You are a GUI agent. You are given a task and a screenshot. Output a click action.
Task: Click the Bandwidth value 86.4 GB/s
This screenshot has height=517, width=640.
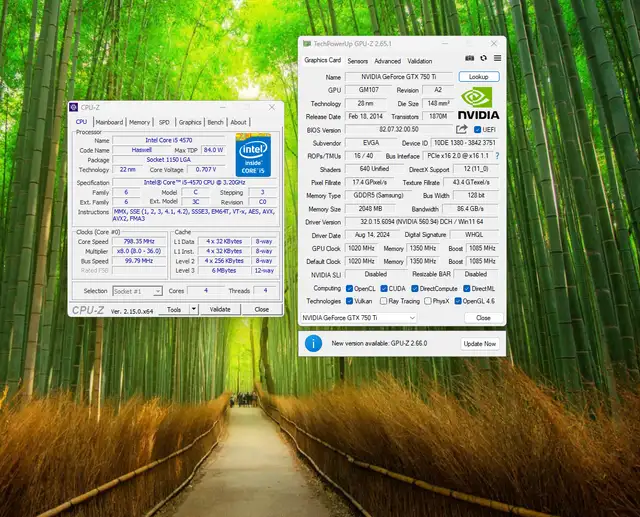(471, 209)
